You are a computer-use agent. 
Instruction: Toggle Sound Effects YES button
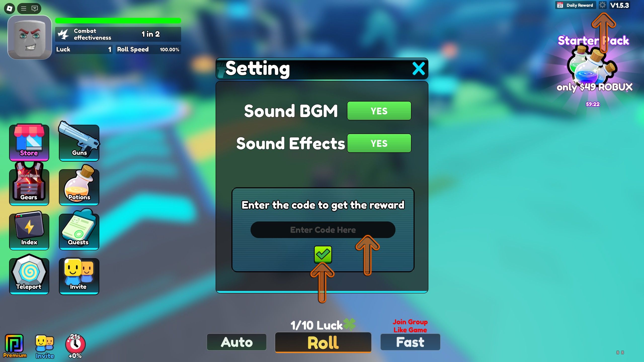tap(378, 143)
